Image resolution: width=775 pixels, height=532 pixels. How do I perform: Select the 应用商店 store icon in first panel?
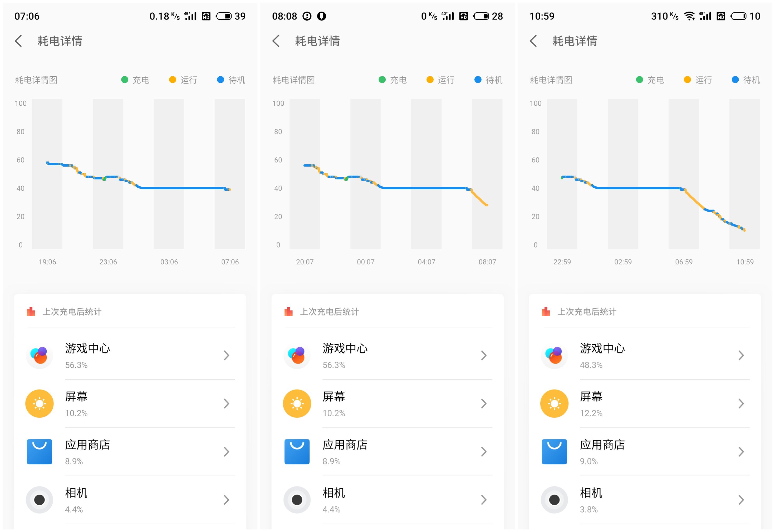(x=39, y=452)
